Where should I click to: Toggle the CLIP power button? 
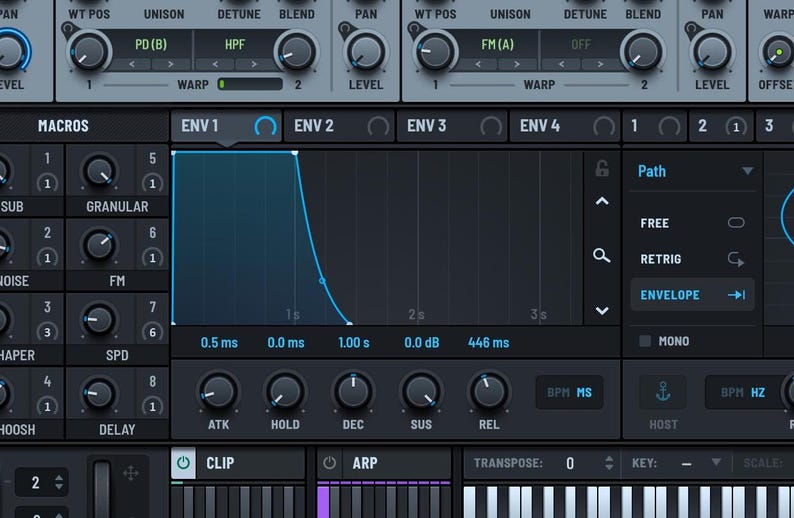[183, 463]
